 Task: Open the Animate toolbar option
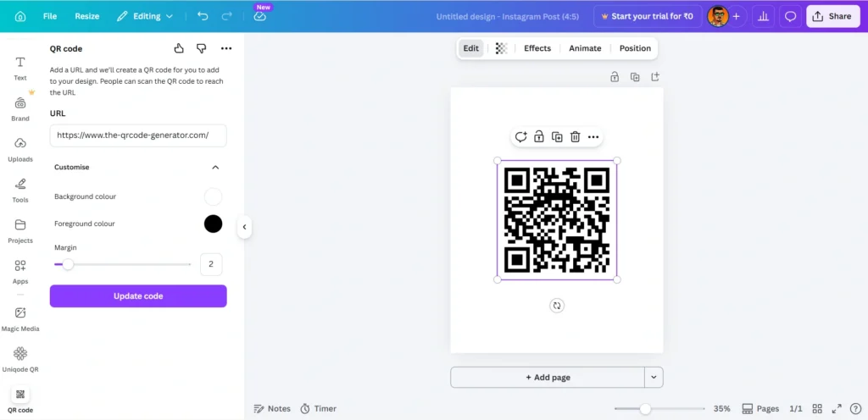click(585, 48)
